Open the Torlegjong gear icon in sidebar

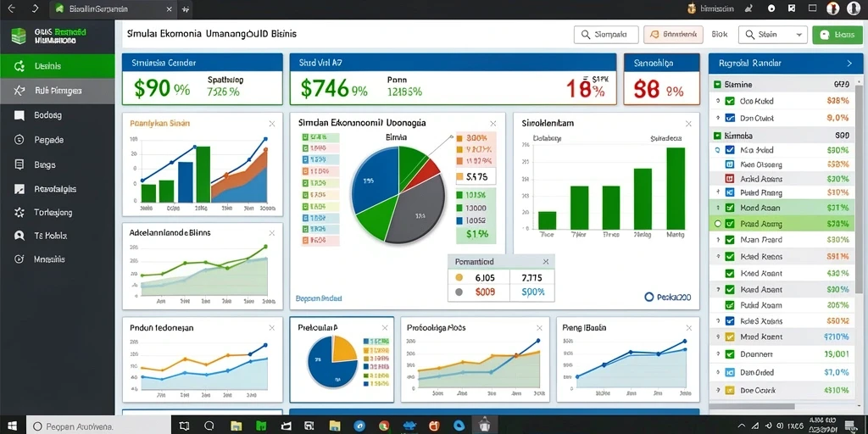coord(19,212)
